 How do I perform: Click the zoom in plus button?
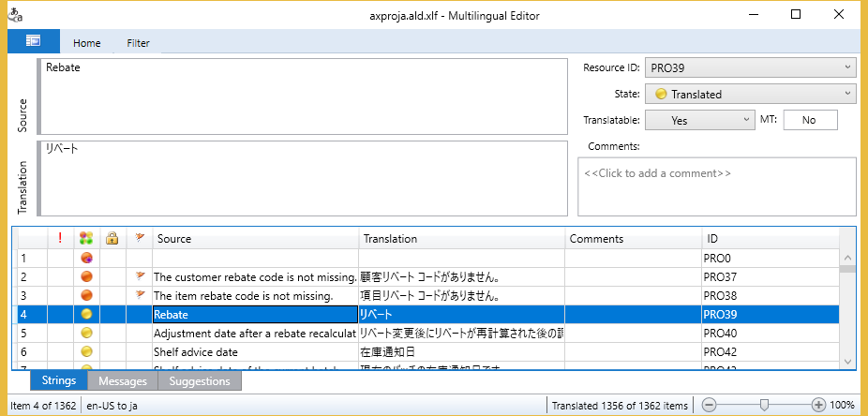pyautogui.click(x=818, y=405)
